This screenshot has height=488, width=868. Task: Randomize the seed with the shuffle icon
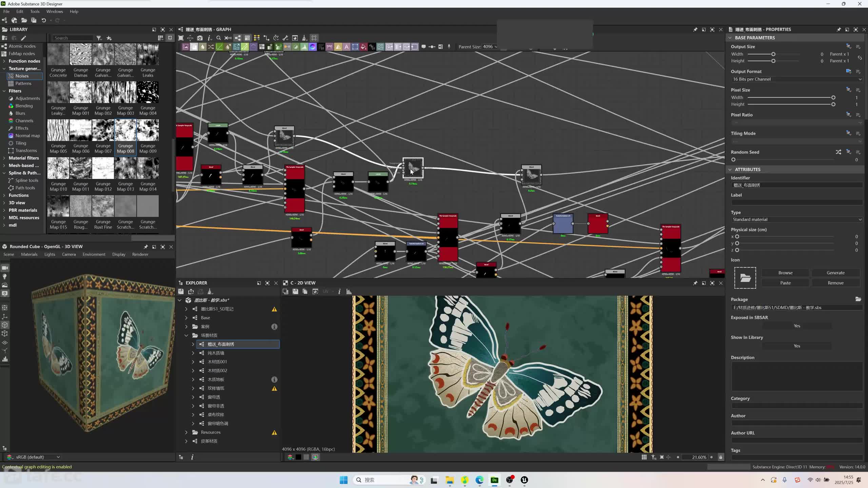(839, 152)
